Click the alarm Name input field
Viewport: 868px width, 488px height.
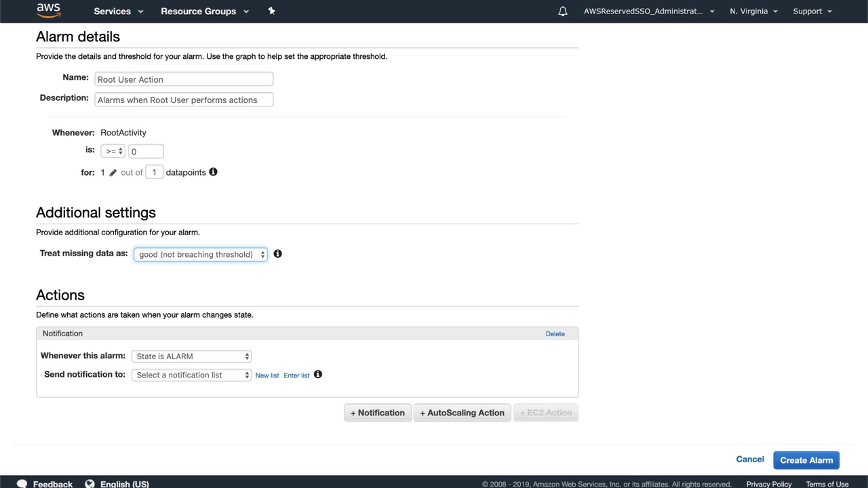[184, 79]
